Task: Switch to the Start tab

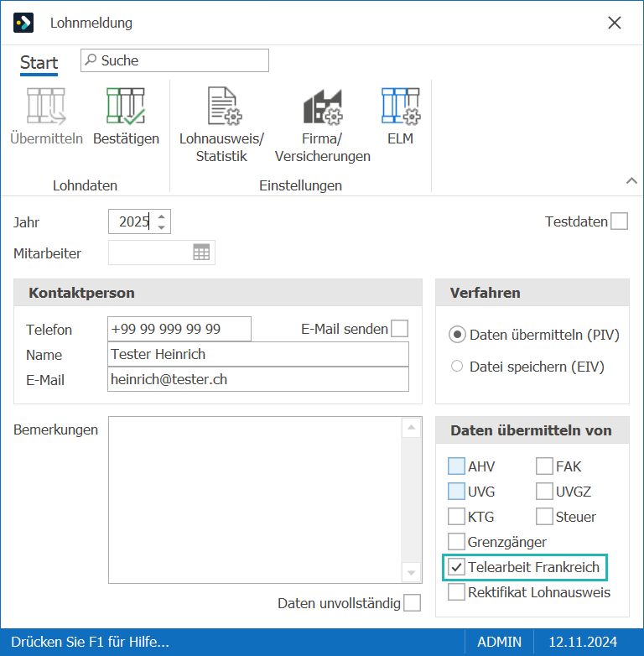Action: [39, 63]
